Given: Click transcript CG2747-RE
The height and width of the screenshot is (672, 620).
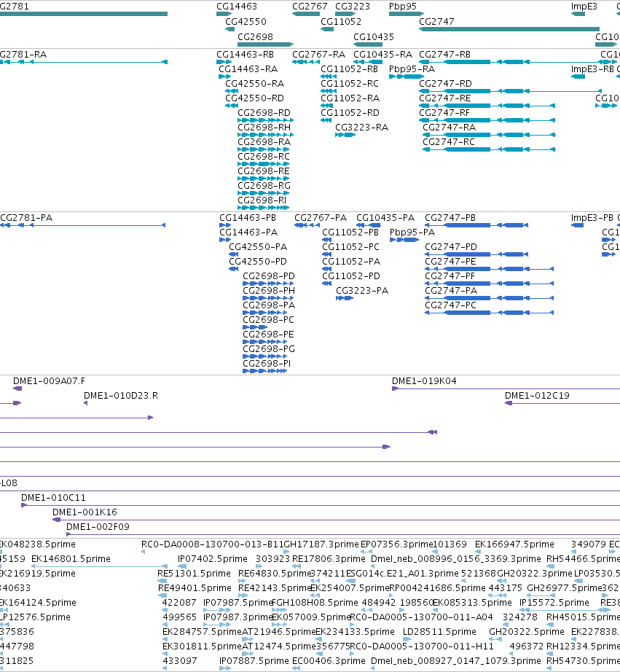Looking at the screenshot, I should 444,98.
